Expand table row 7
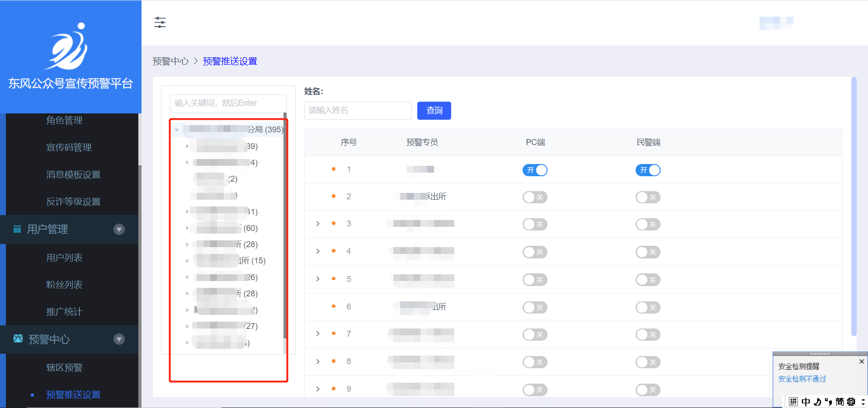Image resolution: width=868 pixels, height=408 pixels. click(318, 333)
